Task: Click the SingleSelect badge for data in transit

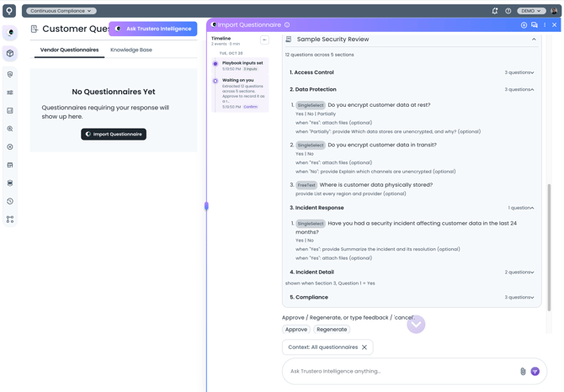Action: click(x=311, y=146)
